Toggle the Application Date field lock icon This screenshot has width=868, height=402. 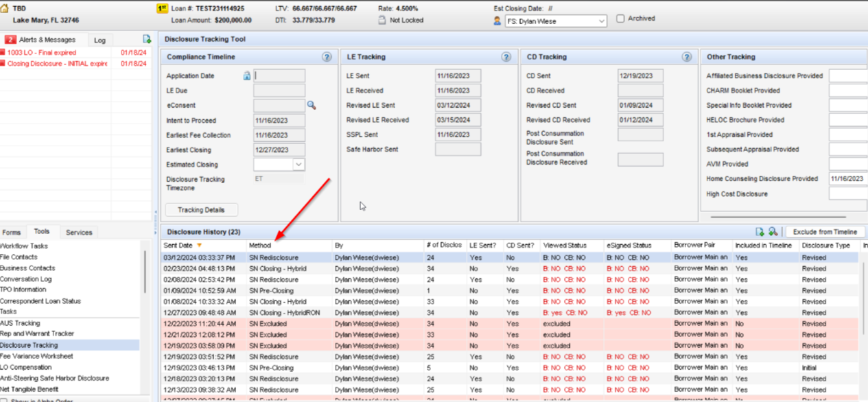click(246, 76)
